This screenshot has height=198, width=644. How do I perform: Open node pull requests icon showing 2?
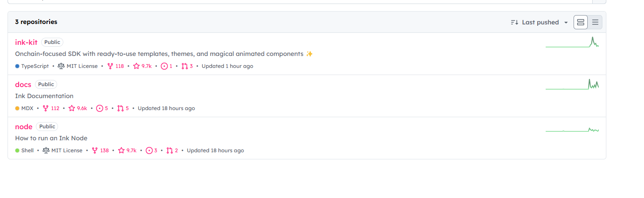tap(170, 150)
